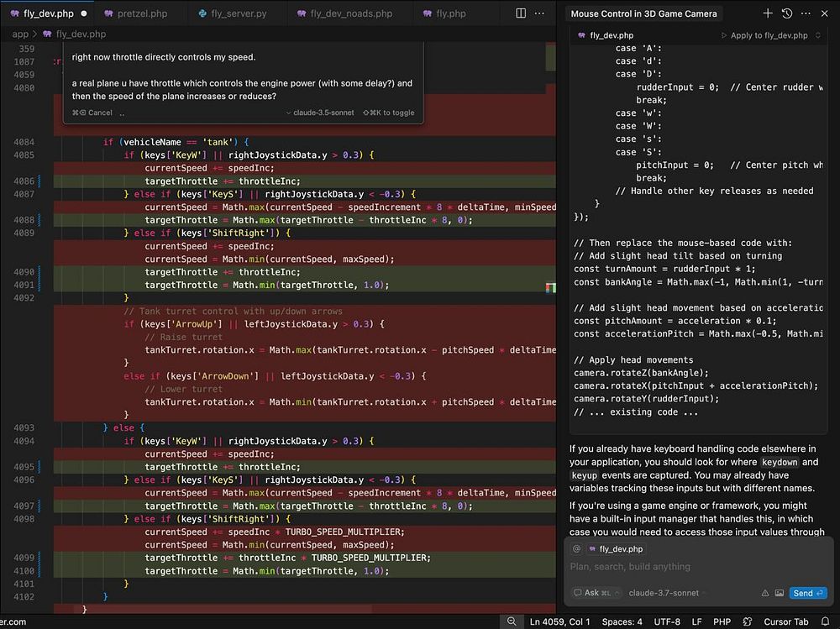
Task: Open claude-3.5-sonnet dropdown in inline prompt
Action: coord(320,113)
